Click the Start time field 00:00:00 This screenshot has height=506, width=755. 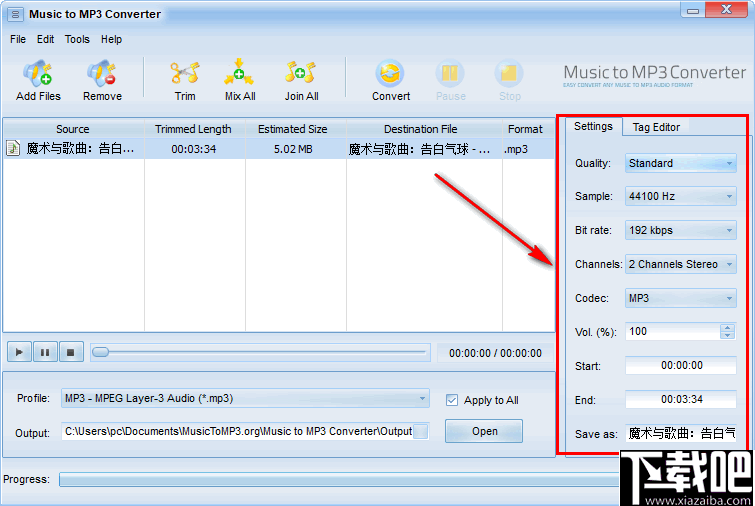[681, 365]
